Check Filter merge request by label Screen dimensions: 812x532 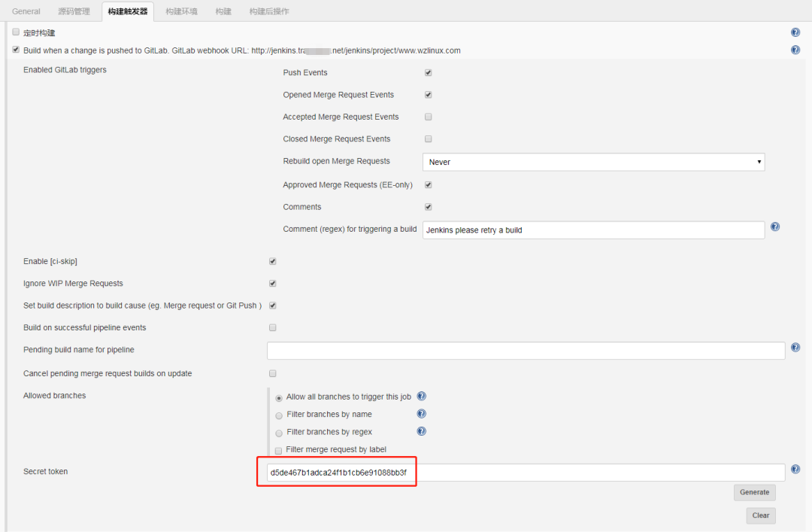pos(279,451)
